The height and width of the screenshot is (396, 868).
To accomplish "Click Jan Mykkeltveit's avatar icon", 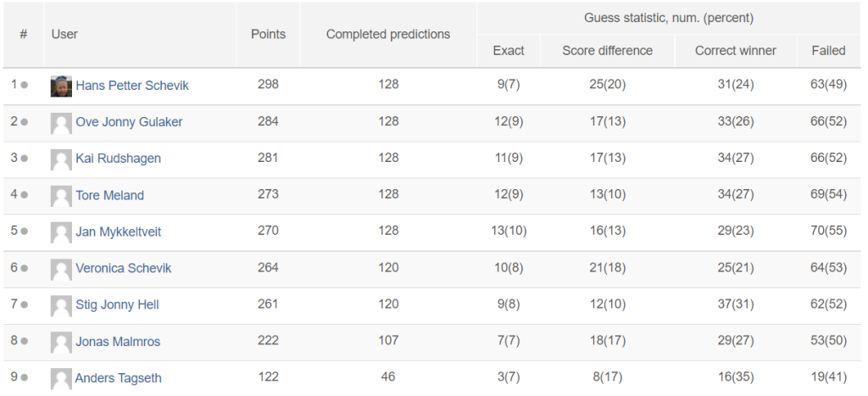I will click(x=61, y=232).
